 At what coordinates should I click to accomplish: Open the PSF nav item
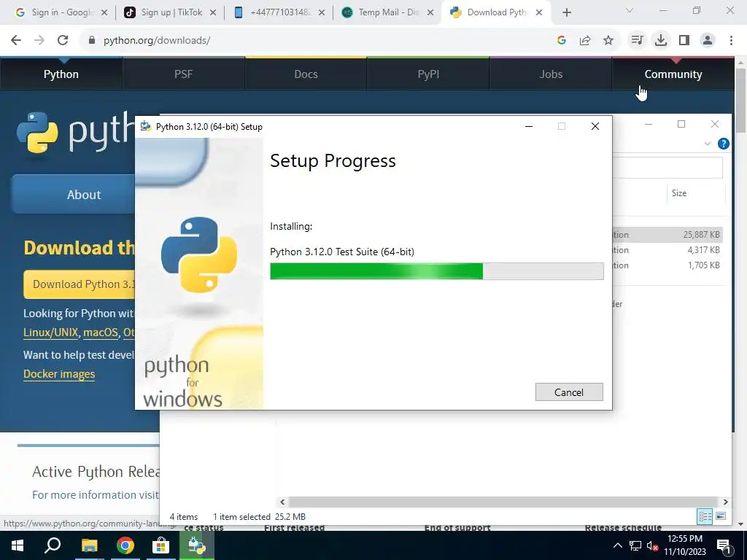click(183, 74)
